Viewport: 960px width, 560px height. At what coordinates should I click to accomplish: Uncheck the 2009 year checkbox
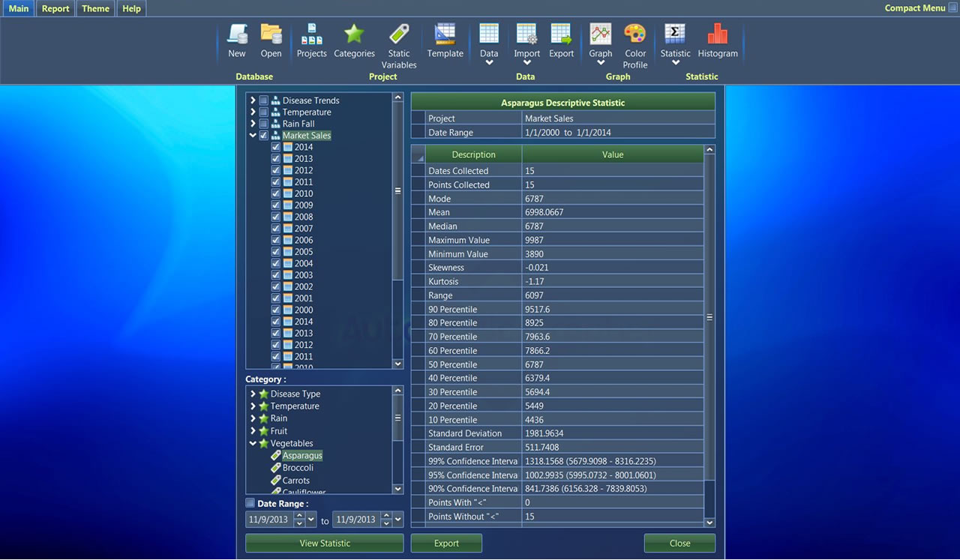(x=275, y=205)
